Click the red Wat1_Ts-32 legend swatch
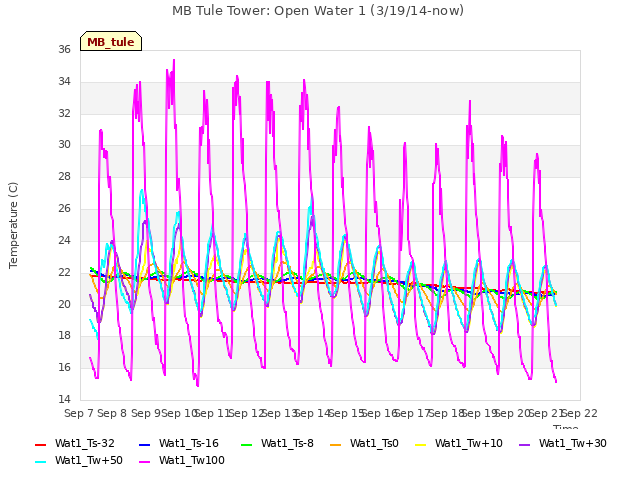640x480 pixels. (41, 444)
